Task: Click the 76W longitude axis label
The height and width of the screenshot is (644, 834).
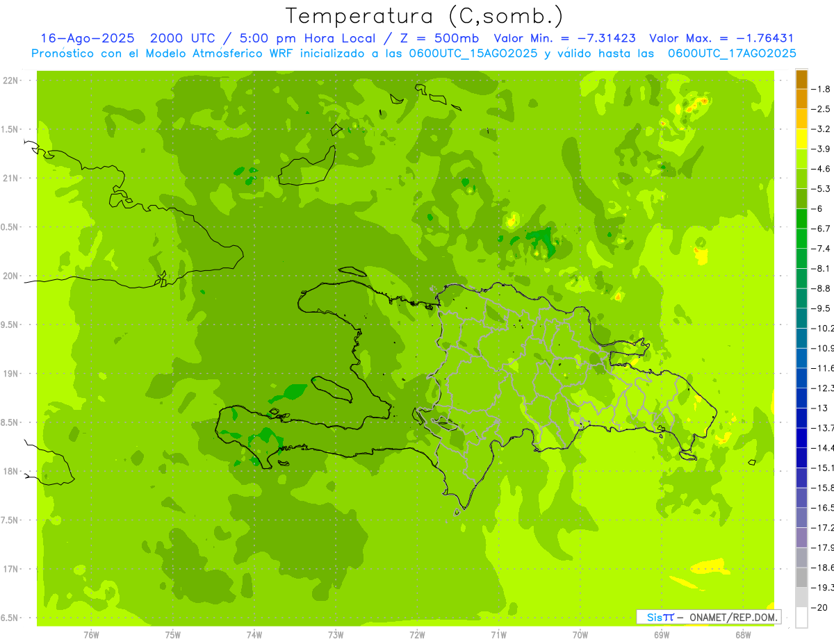Action: 91,634
